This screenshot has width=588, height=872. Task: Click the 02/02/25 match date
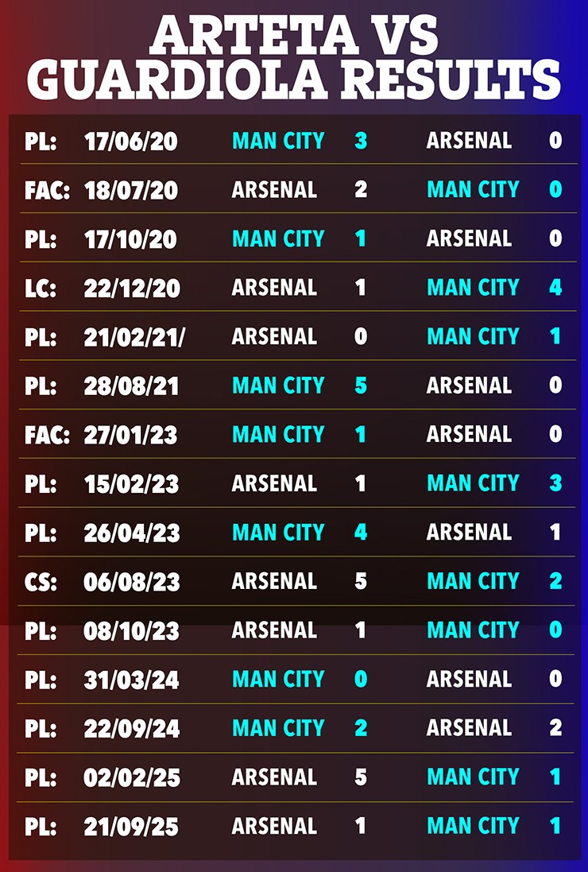(131, 777)
